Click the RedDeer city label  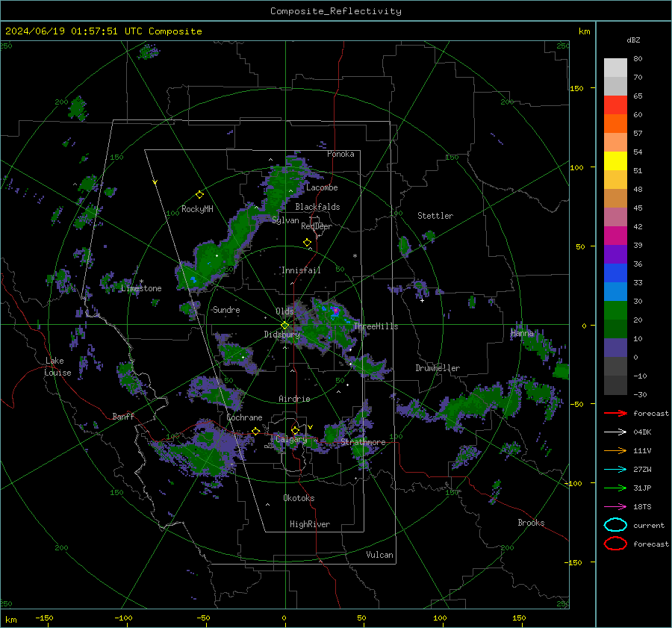click(317, 226)
